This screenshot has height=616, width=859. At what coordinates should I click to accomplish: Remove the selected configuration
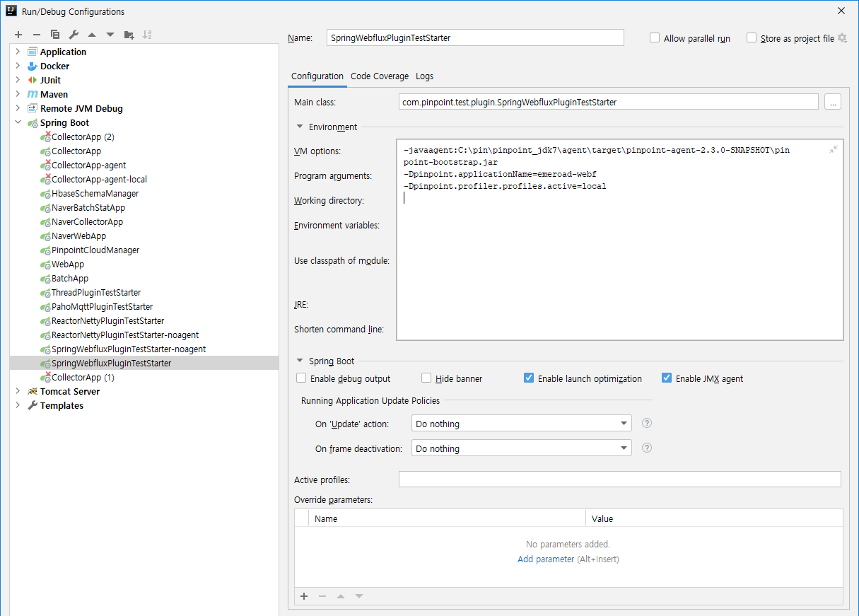tap(36, 34)
